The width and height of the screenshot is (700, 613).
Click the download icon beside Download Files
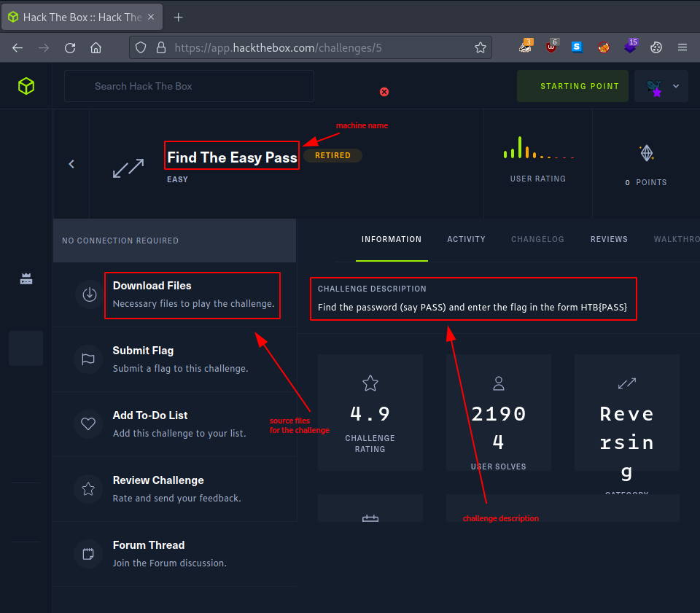tap(89, 294)
